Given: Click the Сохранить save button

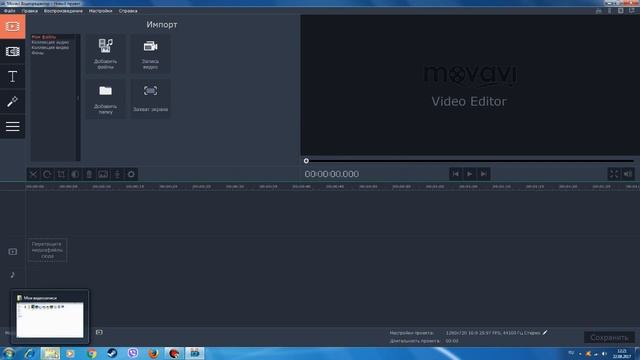Looking at the screenshot, I should pyautogui.click(x=609, y=338).
